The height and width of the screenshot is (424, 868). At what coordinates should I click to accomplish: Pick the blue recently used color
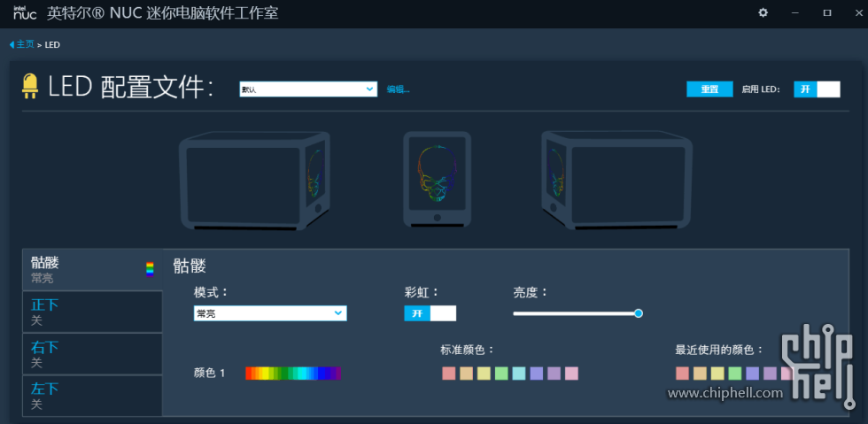tap(752, 373)
